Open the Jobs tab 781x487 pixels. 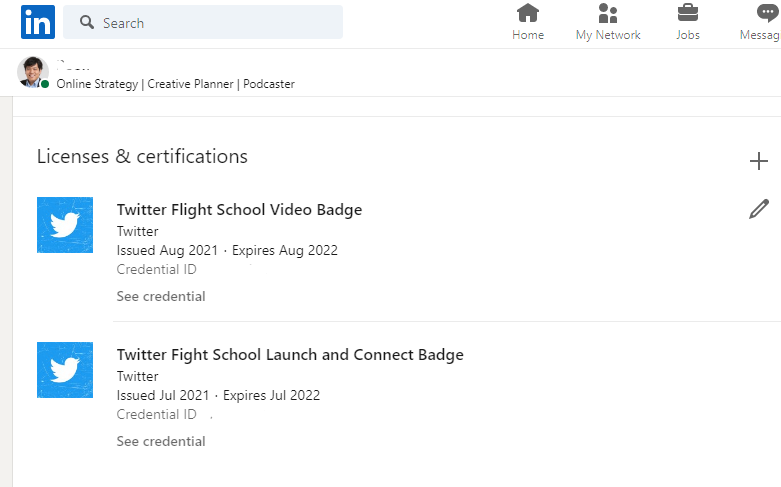(687, 22)
